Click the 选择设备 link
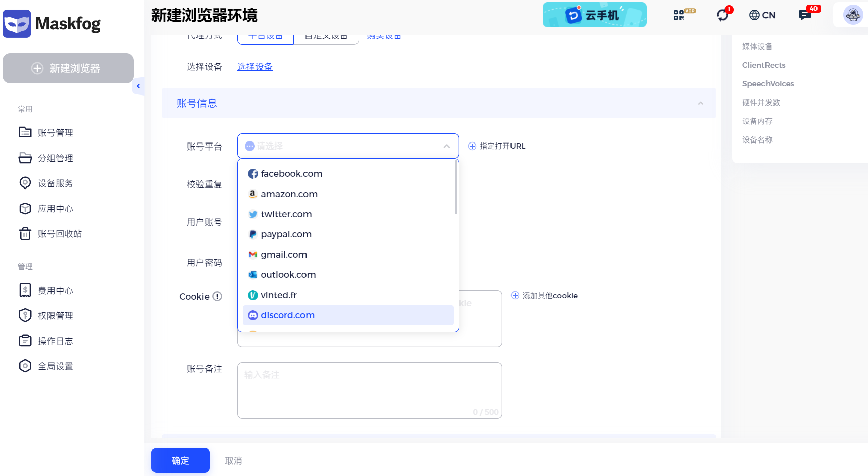The width and height of the screenshot is (868, 476). [x=255, y=67]
